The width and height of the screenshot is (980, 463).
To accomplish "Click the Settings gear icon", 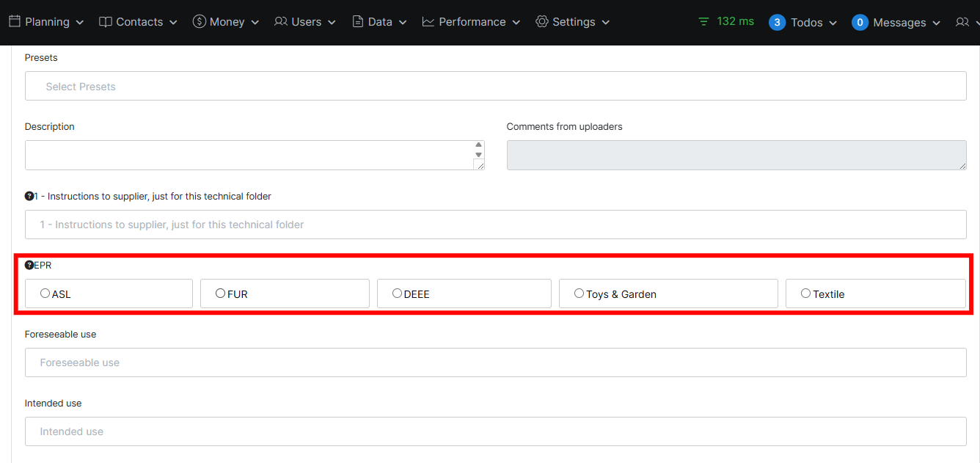I will tap(542, 22).
